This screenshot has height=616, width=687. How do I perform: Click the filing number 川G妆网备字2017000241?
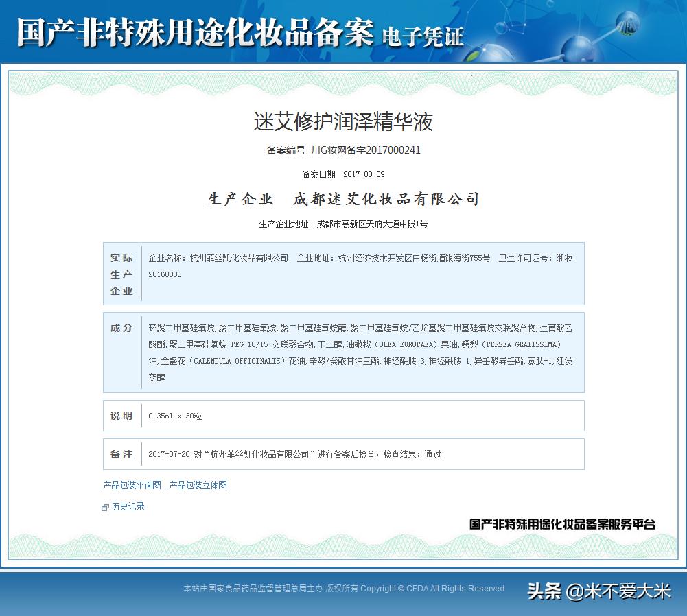(x=366, y=150)
